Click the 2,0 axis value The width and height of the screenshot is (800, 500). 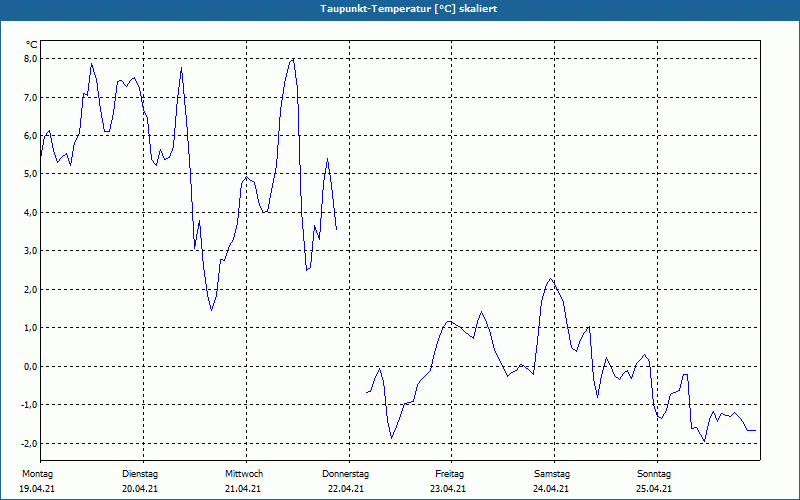click(x=31, y=289)
